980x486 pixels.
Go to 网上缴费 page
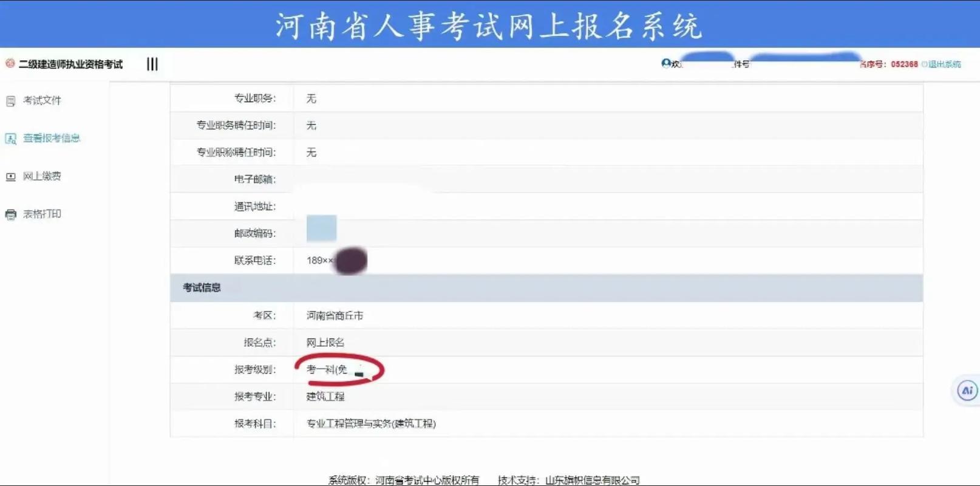tap(42, 176)
